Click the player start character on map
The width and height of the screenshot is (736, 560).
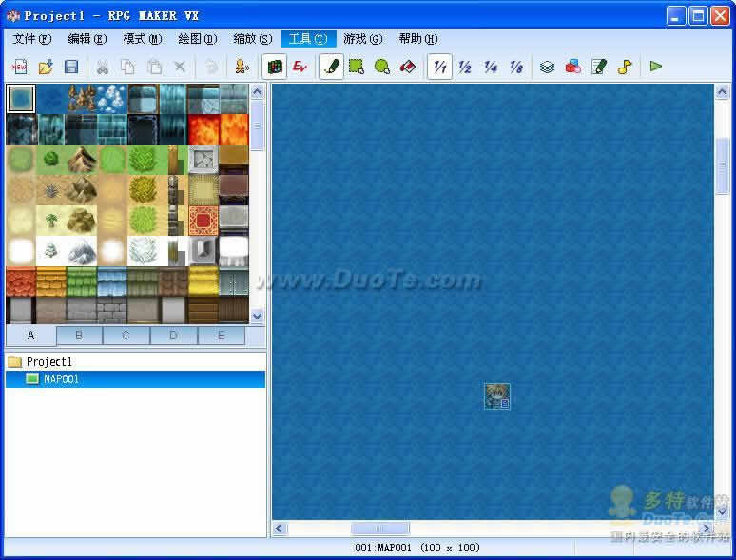(497, 396)
